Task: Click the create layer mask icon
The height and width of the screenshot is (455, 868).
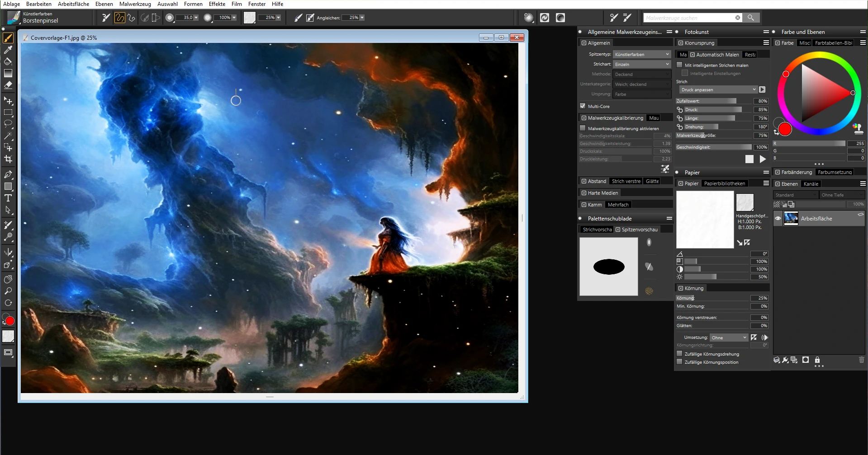Action: (806, 360)
